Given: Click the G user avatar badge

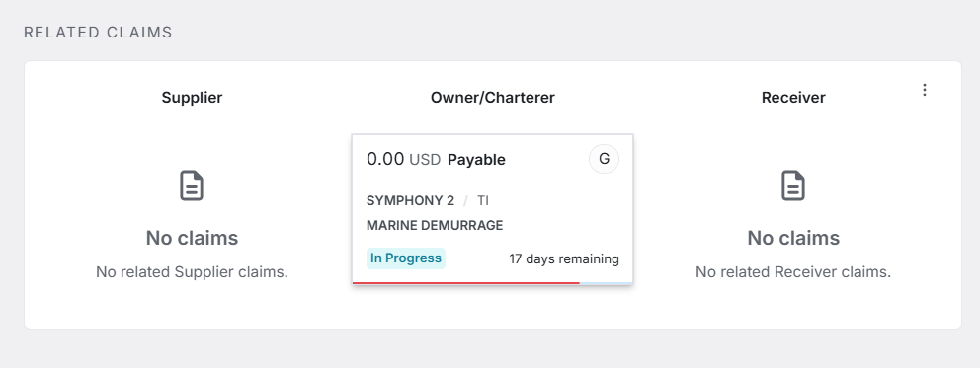Looking at the screenshot, I should coord(604,159).
